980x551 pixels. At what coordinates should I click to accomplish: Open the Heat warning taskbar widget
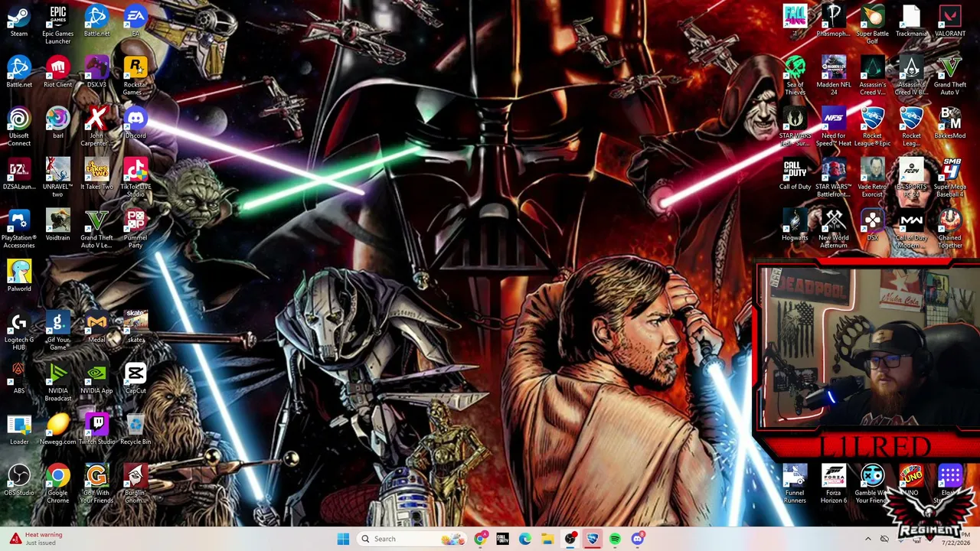37,539
